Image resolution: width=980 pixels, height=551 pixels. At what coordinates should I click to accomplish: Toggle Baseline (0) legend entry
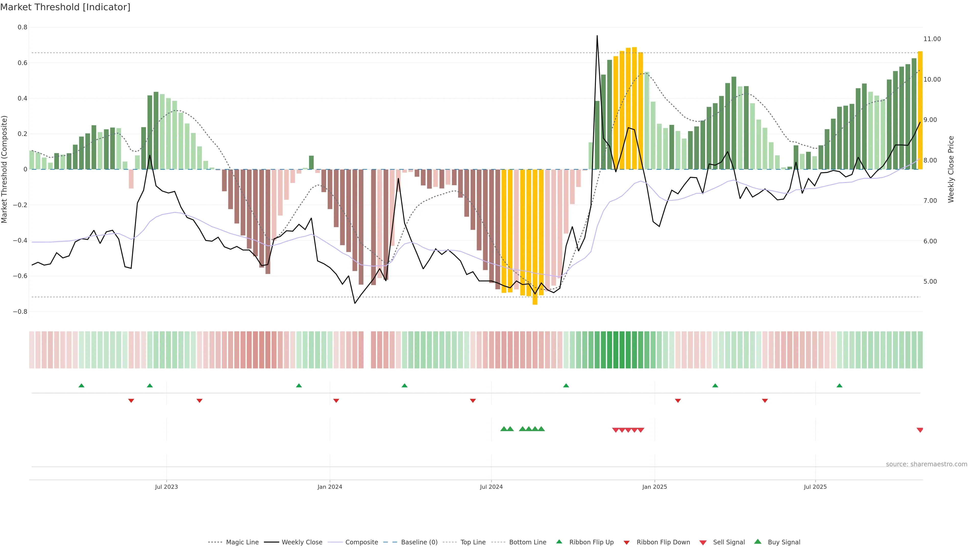pos(419,542)
